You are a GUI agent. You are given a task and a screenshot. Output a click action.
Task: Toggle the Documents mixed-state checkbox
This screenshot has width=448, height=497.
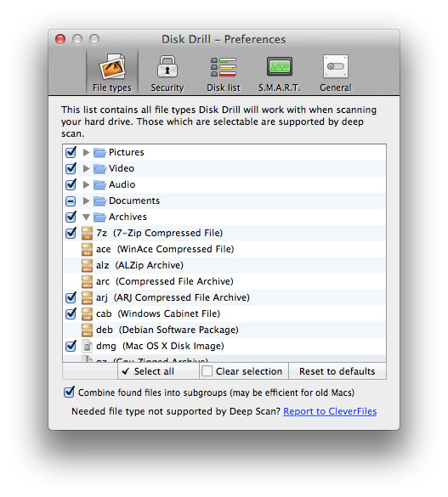[71, 201]
